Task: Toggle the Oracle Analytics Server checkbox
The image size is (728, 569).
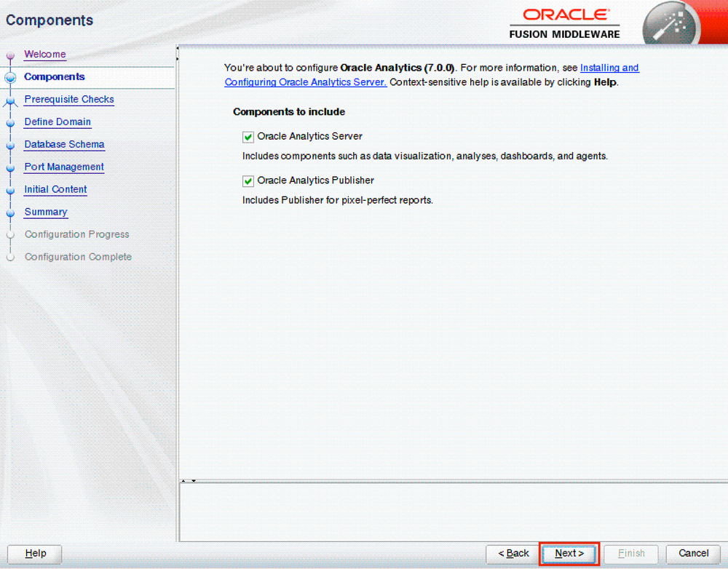Action: tap(248, 137)
